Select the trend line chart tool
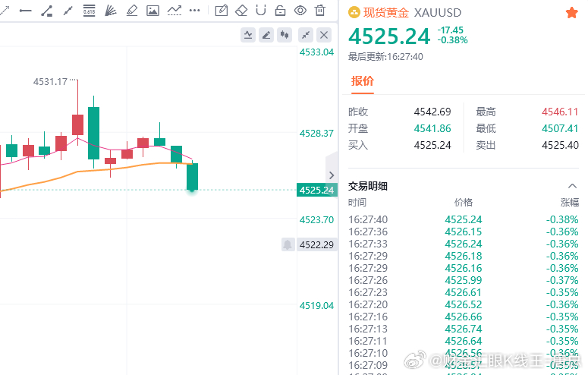The height and width of the screenshot is (375, 588). [175, 11]
